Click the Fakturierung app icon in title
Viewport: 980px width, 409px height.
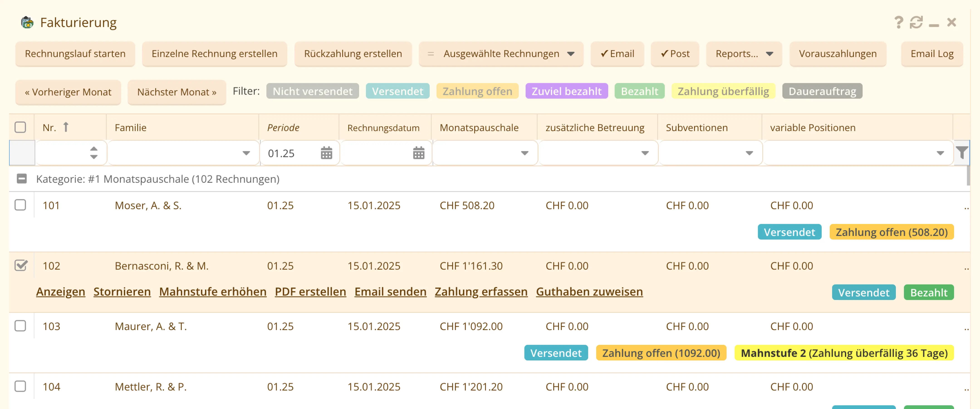tap(27, 22)
